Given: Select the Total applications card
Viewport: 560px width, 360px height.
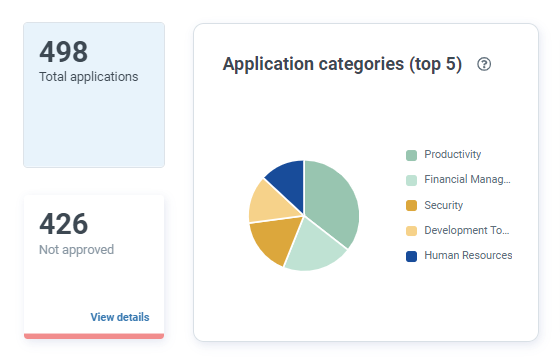Looking at the screenshot, I should [94, 95].
